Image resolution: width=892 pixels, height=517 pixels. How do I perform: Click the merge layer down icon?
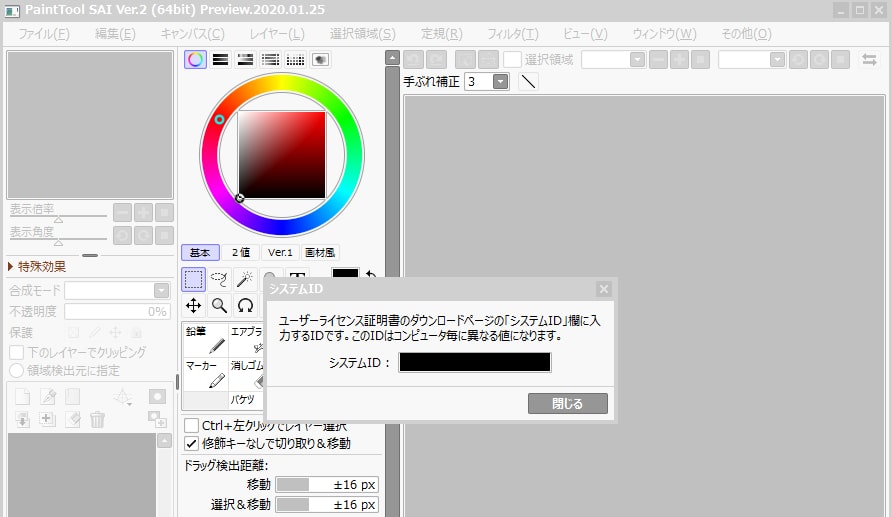click(x=22, y=420)
